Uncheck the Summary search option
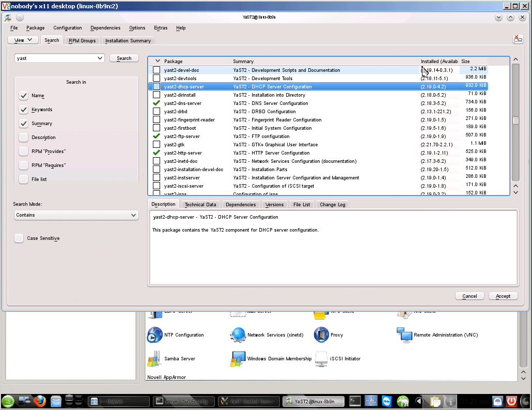Viewport: 532px width, 410px height. click(x=23, y=123)
